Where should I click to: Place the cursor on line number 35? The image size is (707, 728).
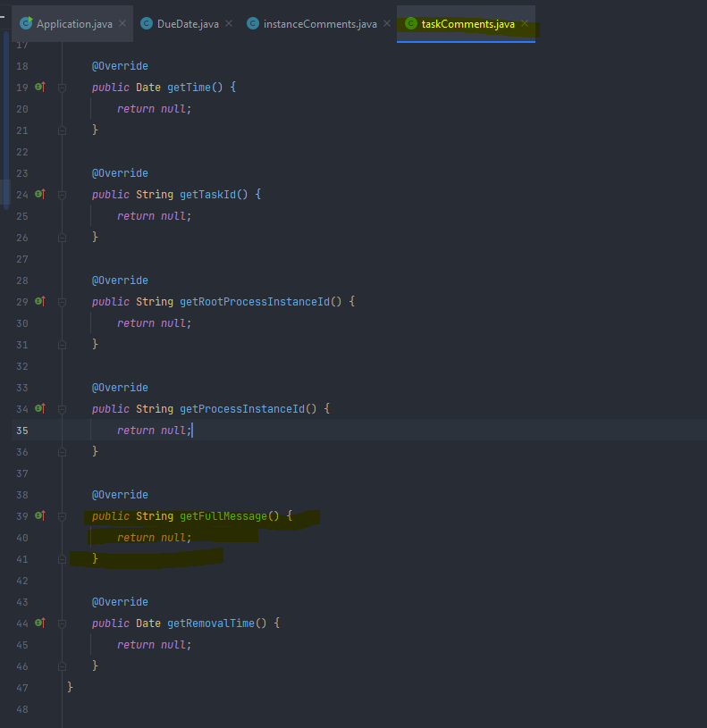[22, 430]
